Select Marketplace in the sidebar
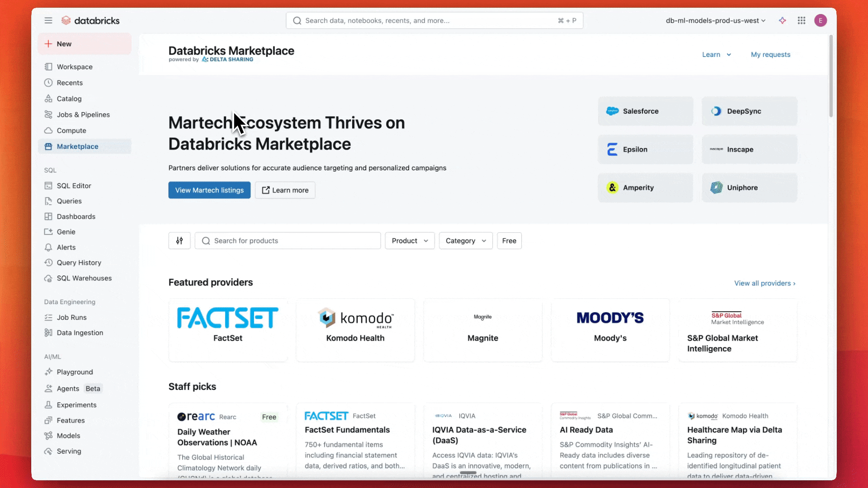The height and width of the screenshot is (488, 868). [77, 146]
